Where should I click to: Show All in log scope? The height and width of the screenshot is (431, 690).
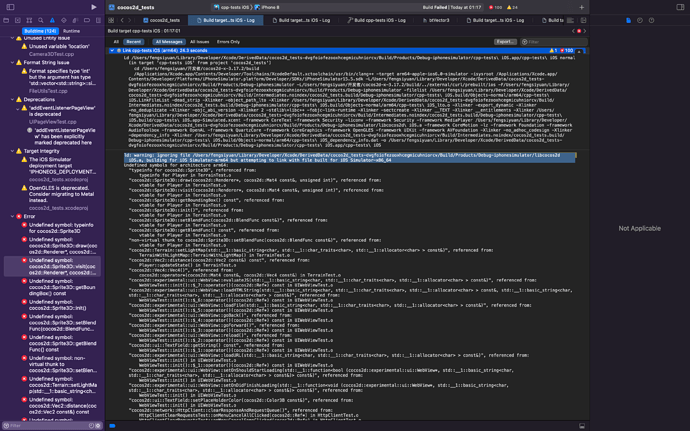pos(116,42)
